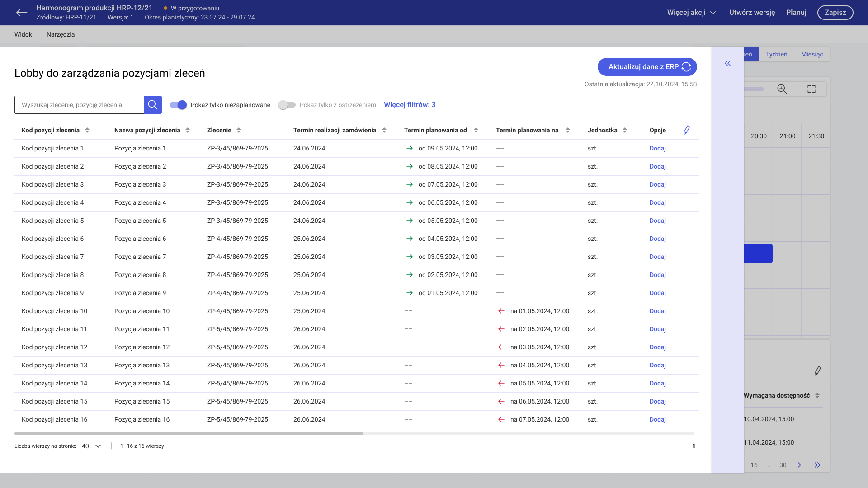Collapse the lobby panel with the double chevron

[x=727, y=63]
